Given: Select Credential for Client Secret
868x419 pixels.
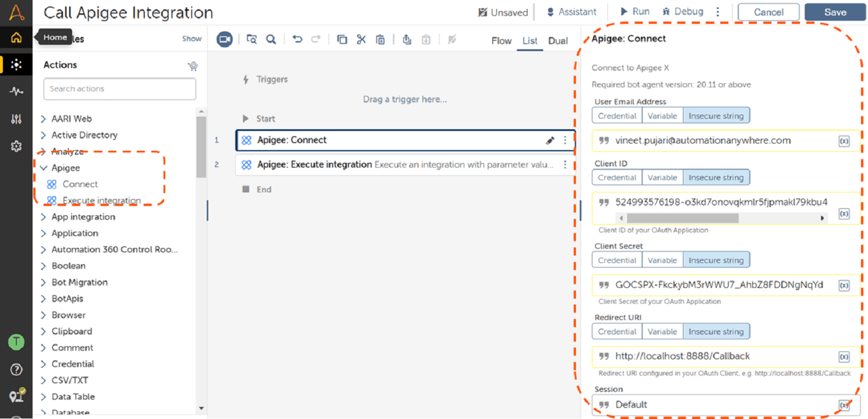Looking at the screenshot, I should 617,260.
